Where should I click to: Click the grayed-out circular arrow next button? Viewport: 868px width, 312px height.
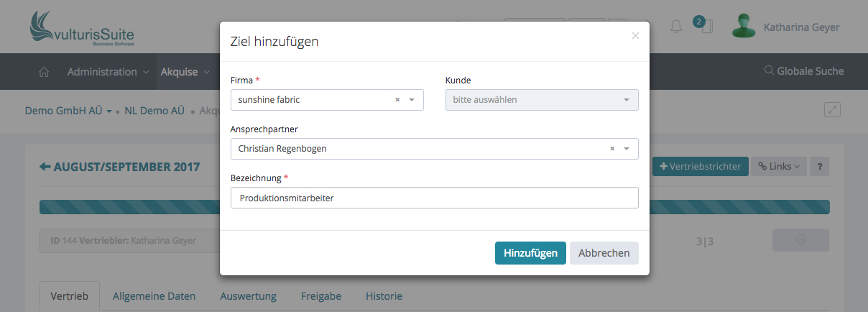point(800,240)
